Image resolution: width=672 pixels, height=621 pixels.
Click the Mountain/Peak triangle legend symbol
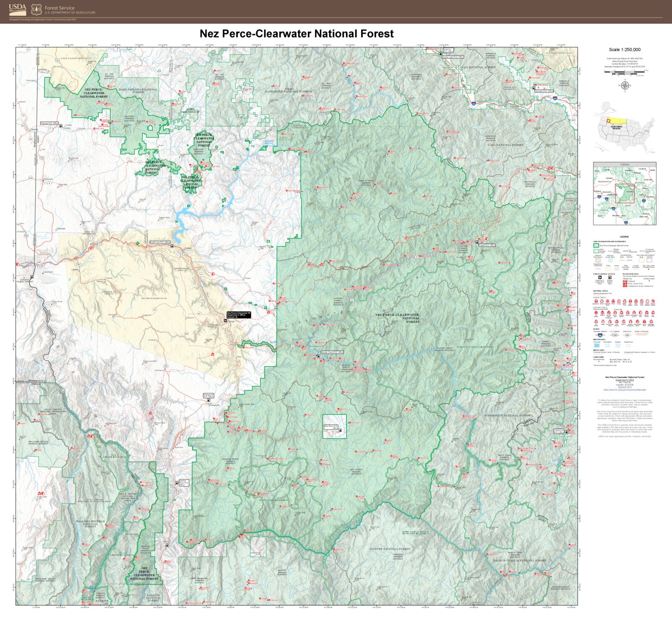pyautogui.click(x=599, y=361)
